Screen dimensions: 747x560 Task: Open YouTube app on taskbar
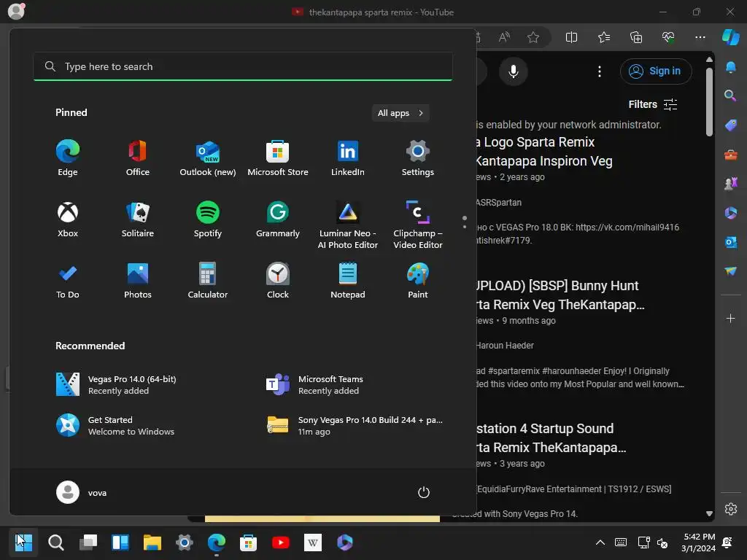(x=281, y=542)
